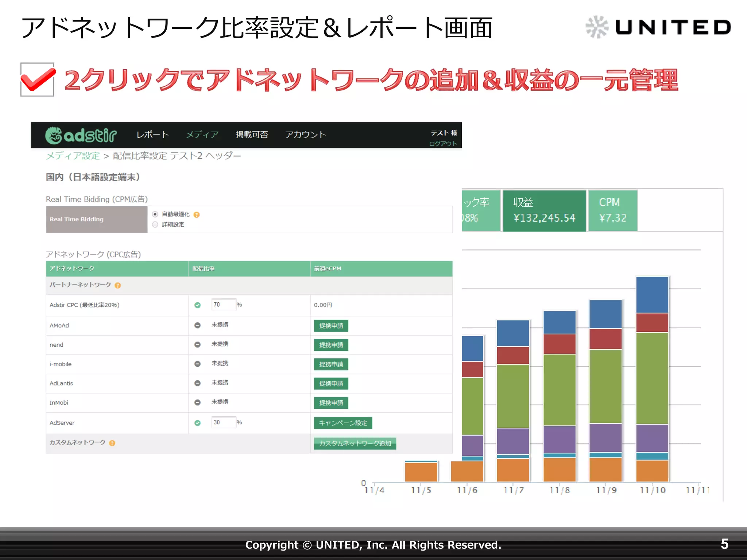Screen dimensions: 747x560
Task: Select the CPM ¥7.32 tab
Action: 613,210
